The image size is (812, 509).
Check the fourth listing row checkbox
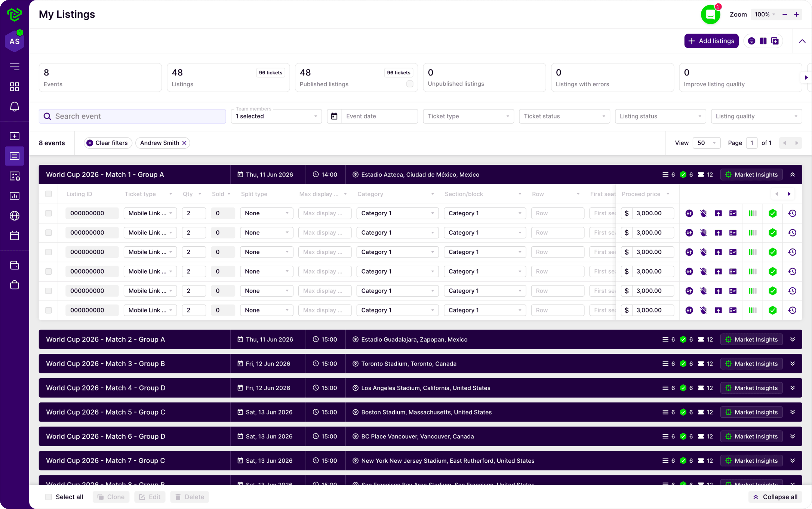click(49, 272)
